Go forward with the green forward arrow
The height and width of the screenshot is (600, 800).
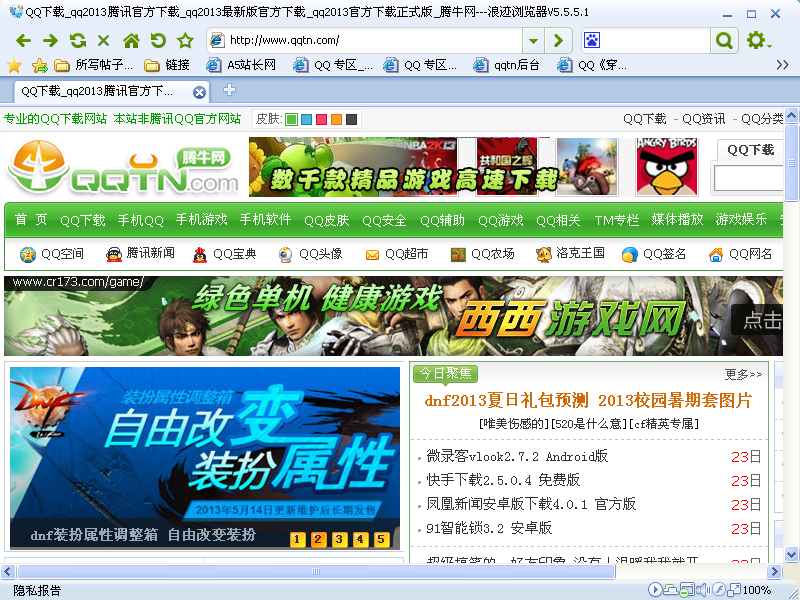coord(50,40)
